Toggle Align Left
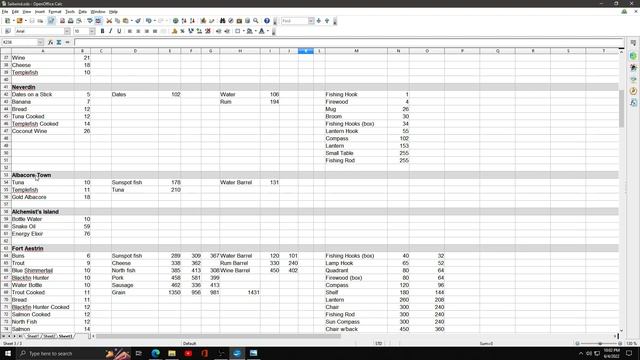640x360 pixels. (130, 31)
